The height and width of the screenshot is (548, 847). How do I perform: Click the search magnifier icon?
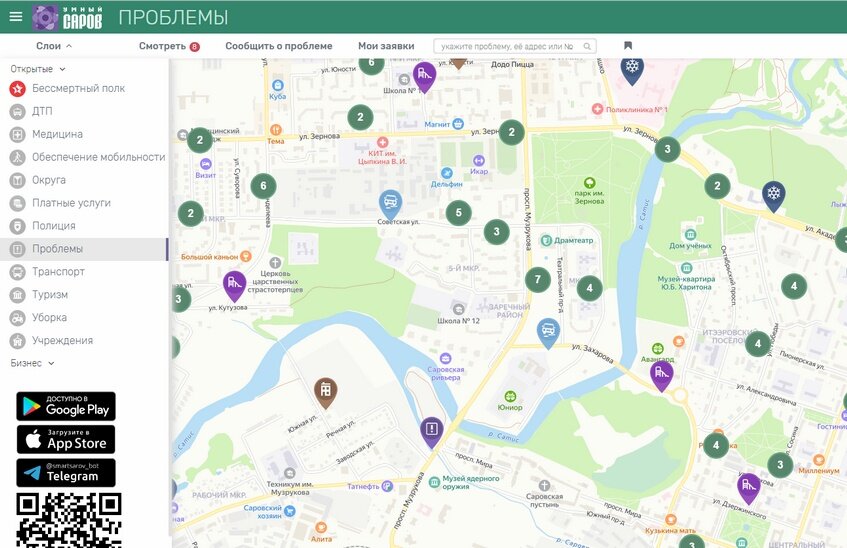[x=587, y=46]
